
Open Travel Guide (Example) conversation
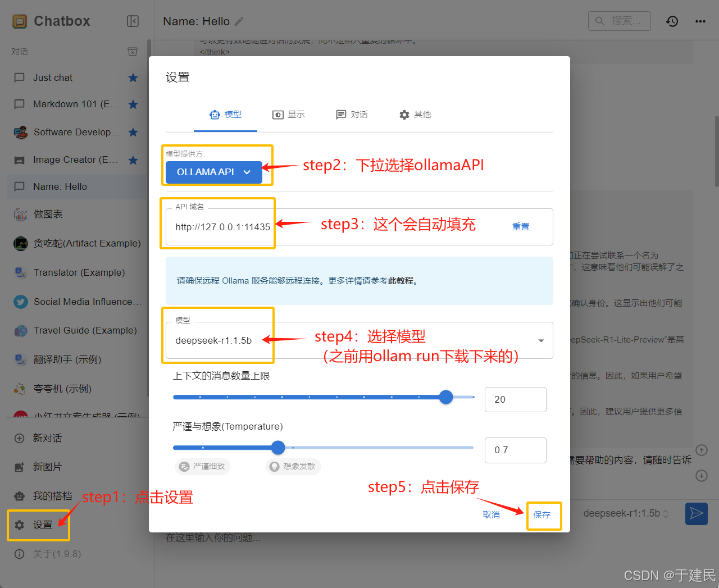(76, 330)
